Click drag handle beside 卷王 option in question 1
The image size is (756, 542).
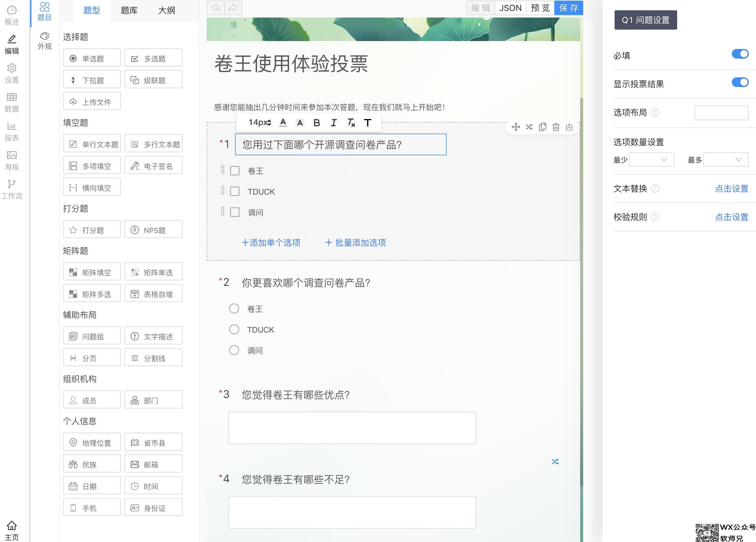(223, 170)
